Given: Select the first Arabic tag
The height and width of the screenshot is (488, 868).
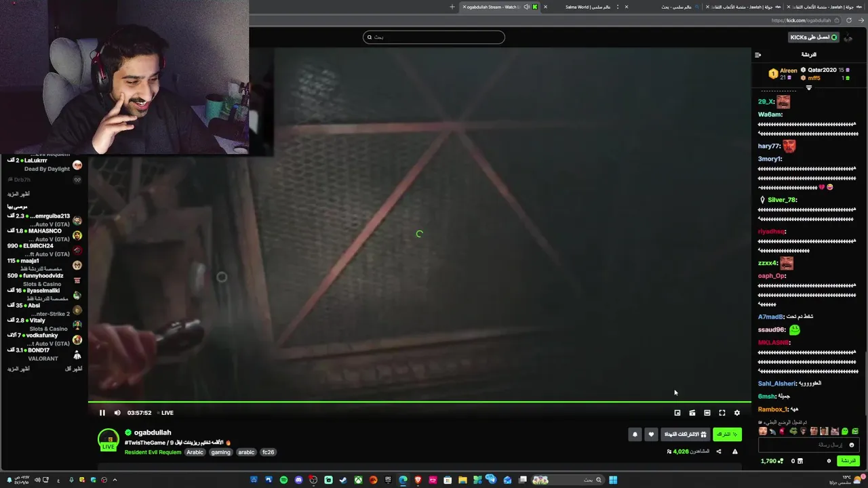Looking at the screenshot, I should tap(195, 452).
